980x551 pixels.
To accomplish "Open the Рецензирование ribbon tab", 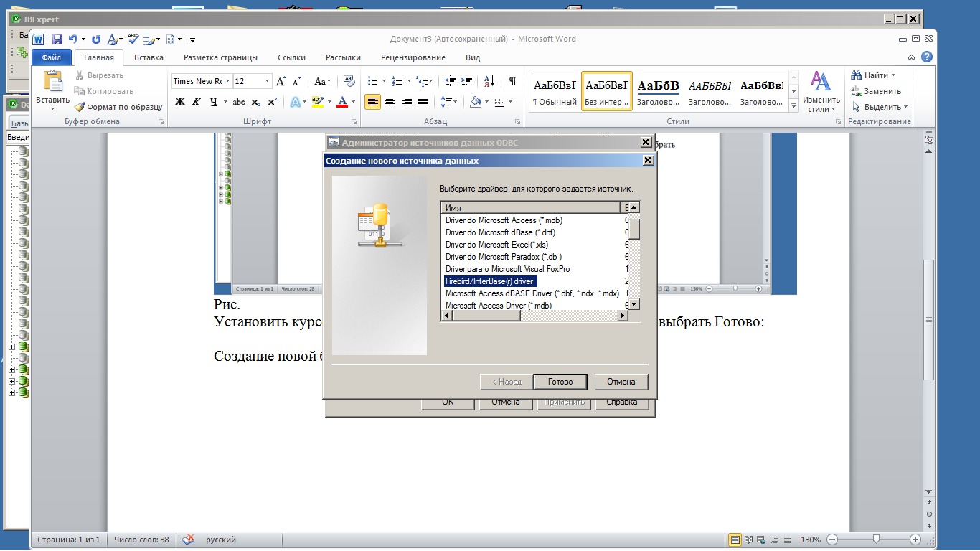I will [413, 57].
